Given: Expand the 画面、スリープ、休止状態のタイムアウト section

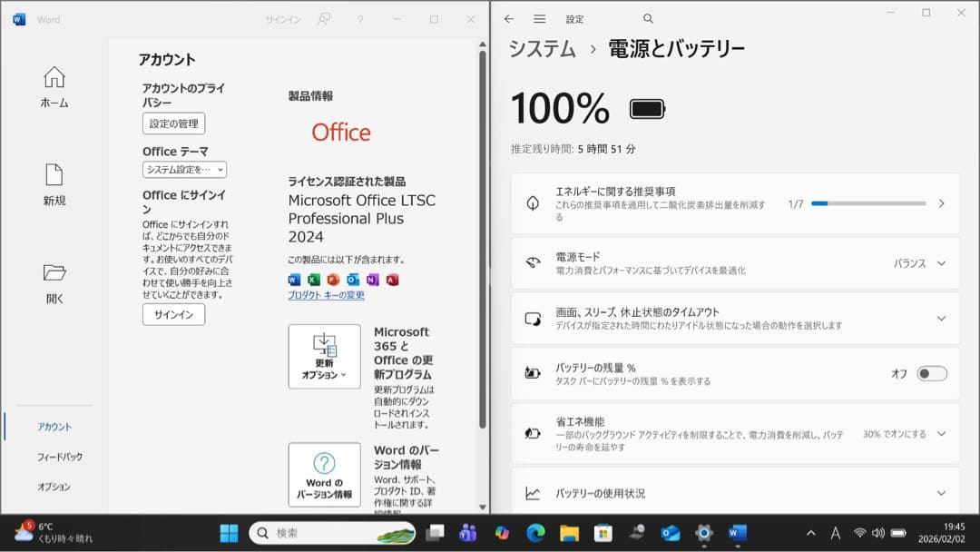Looking at the screenshot, I should (941, 318).
